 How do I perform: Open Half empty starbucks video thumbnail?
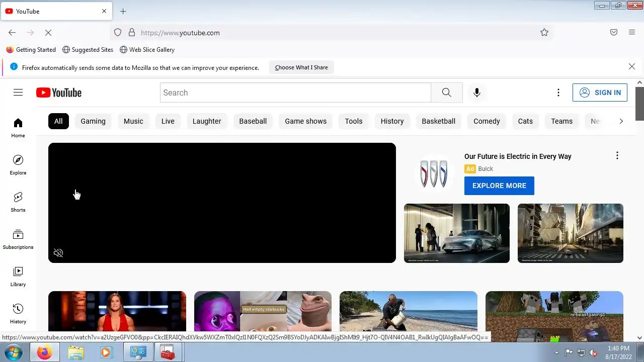tap(263, 311)
